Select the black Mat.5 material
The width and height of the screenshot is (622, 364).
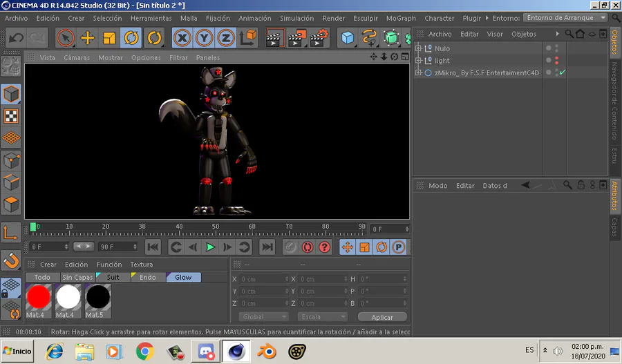click(x=98, y=301)
